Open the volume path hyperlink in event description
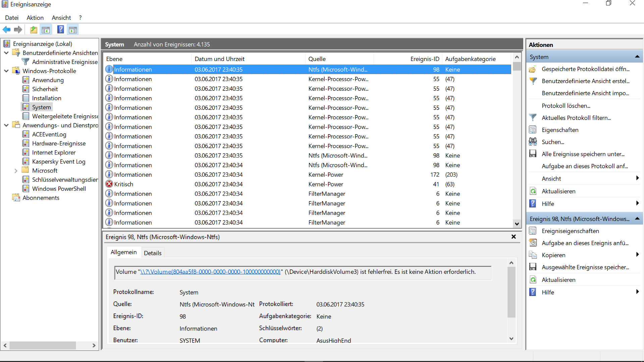644x362 pixels. click(x=210, y=272)
